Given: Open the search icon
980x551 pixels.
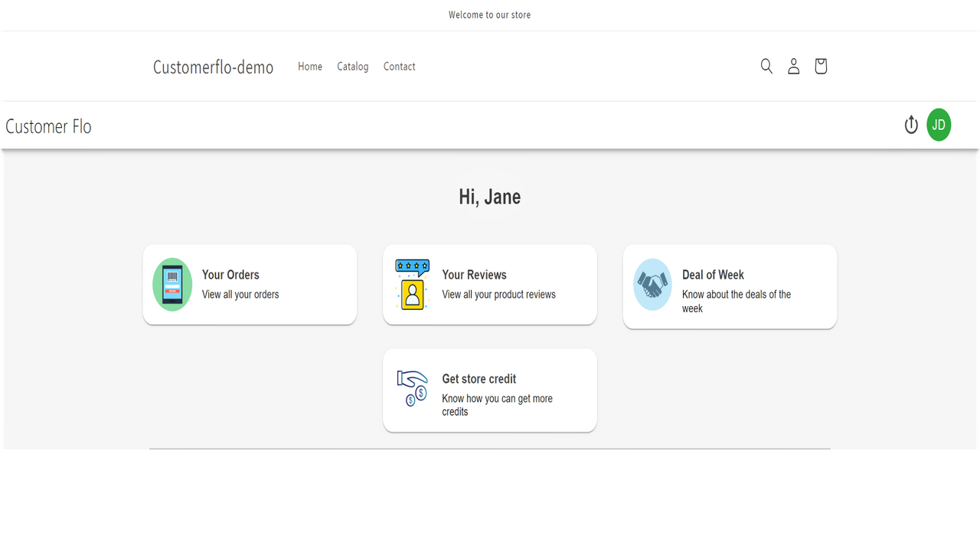Looking at the screenshot, I should 766,66.
